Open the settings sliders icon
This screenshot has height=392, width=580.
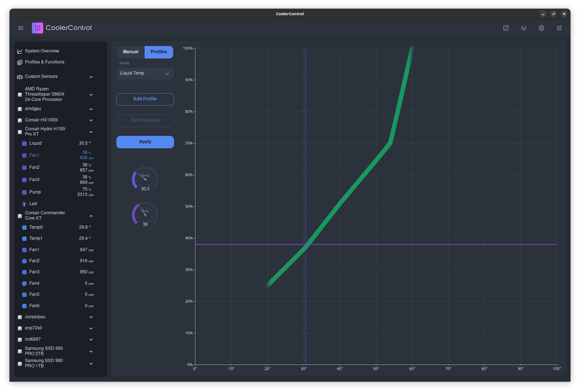point(559,28)
